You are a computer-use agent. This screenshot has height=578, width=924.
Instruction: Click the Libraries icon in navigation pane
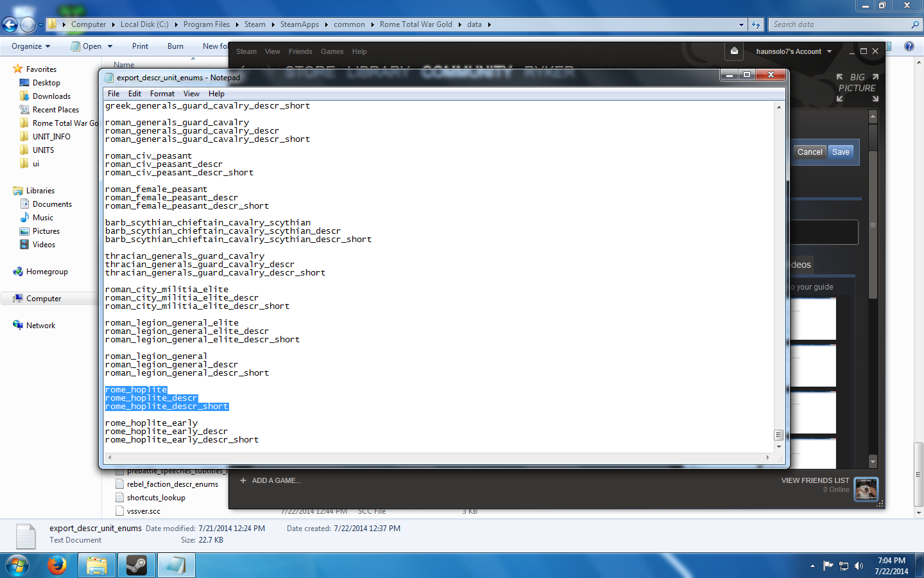tap(18, 191)
